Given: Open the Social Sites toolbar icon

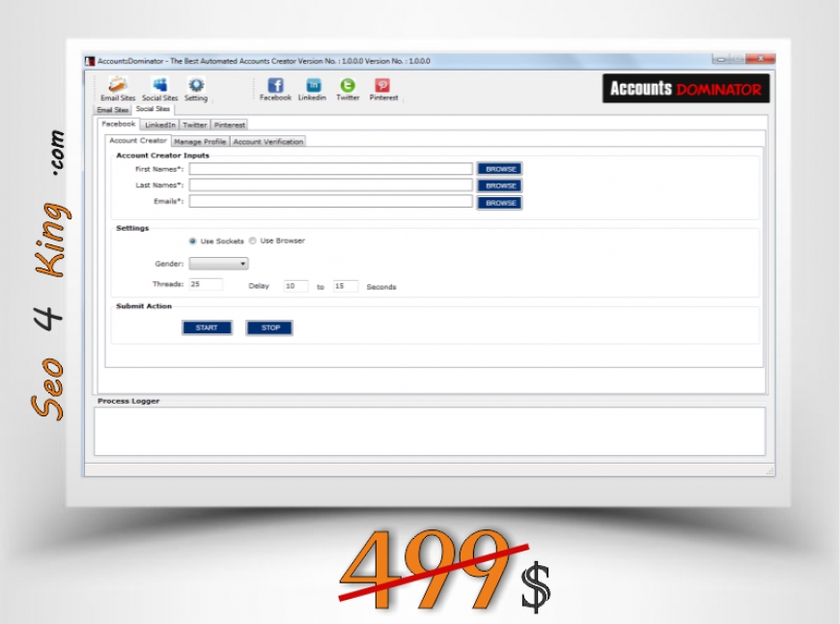Looking at the screenshot, I should point(159,89).
